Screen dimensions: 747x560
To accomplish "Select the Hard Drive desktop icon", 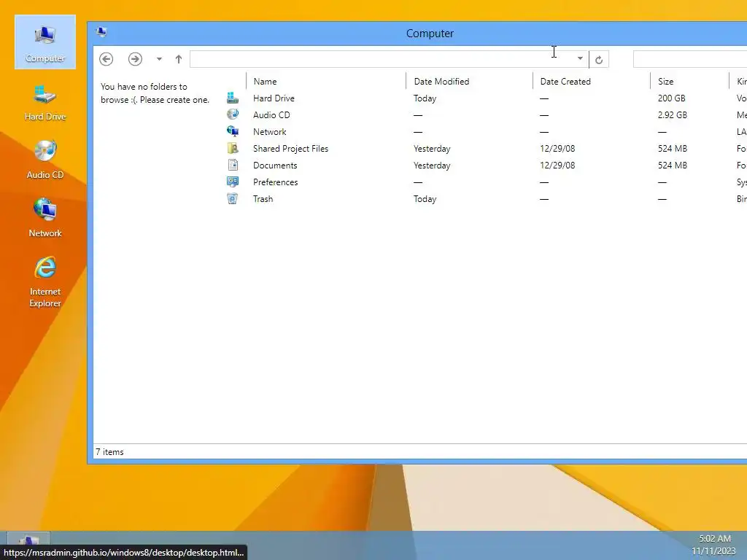I will tap(44, 102).
